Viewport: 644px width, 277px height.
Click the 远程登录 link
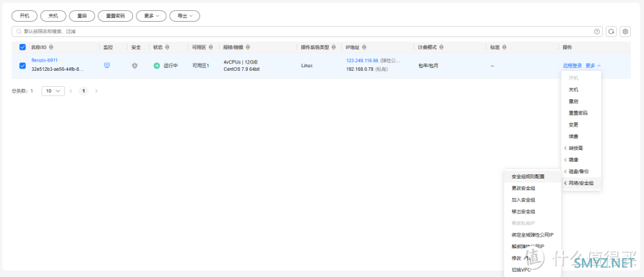(572, 66)
